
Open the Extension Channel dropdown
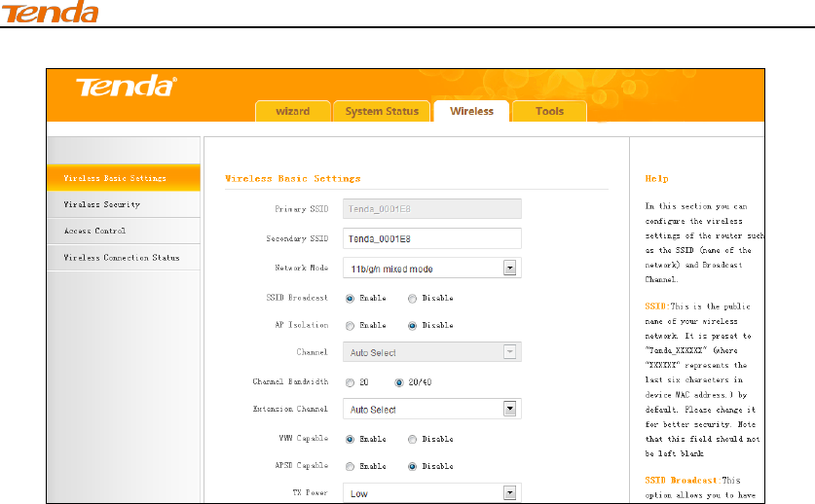coord(432,409)
